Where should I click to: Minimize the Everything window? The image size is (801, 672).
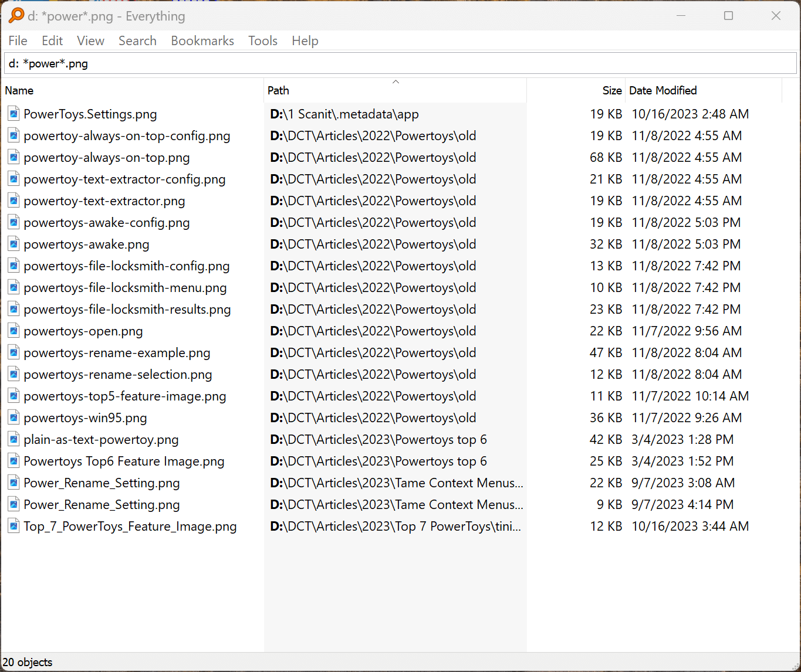(681, 16)
